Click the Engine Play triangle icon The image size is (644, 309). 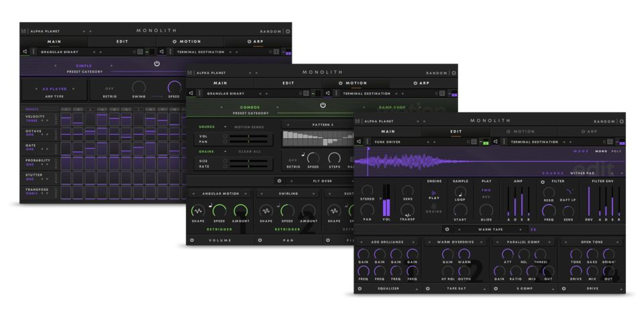click(434, 193)
